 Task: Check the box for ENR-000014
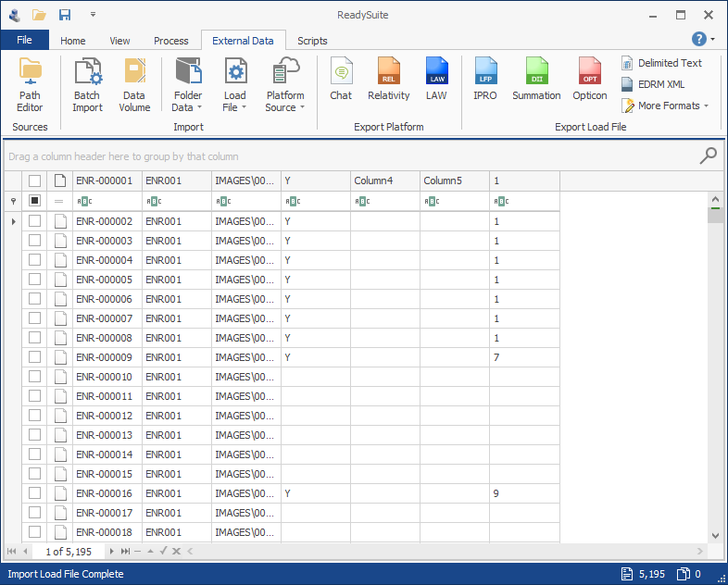(x=34, y=454)
